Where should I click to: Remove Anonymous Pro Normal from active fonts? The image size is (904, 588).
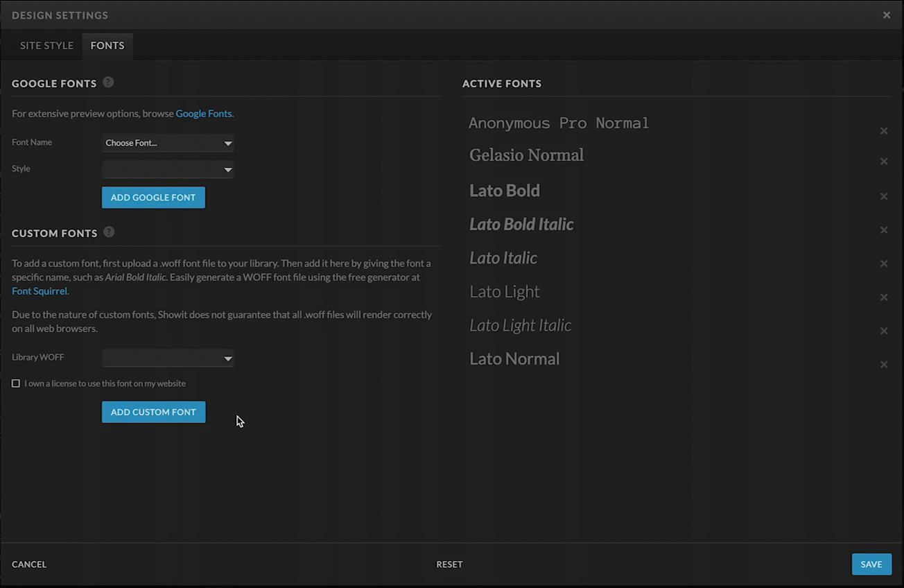[884, 131]
